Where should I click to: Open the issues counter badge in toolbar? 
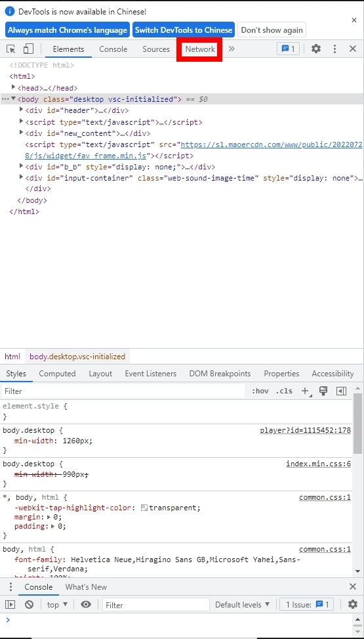[289, 49]
